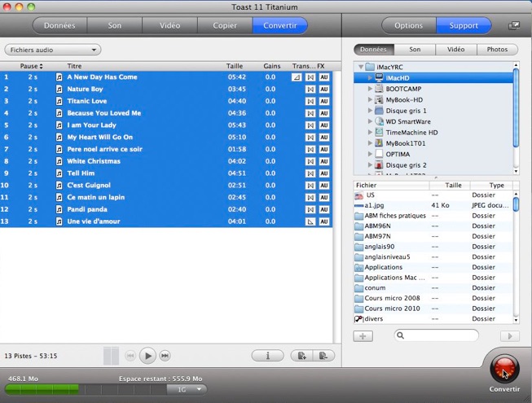This screenshot has height=403, width=532.
Task: Click the media browser search field
Action: coord(437,335)
